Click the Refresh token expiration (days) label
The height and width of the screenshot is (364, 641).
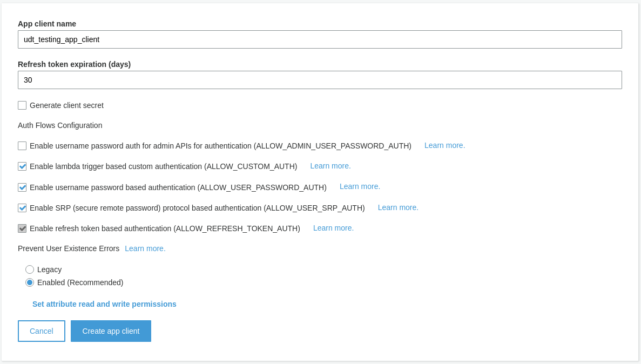pos(75,64)
